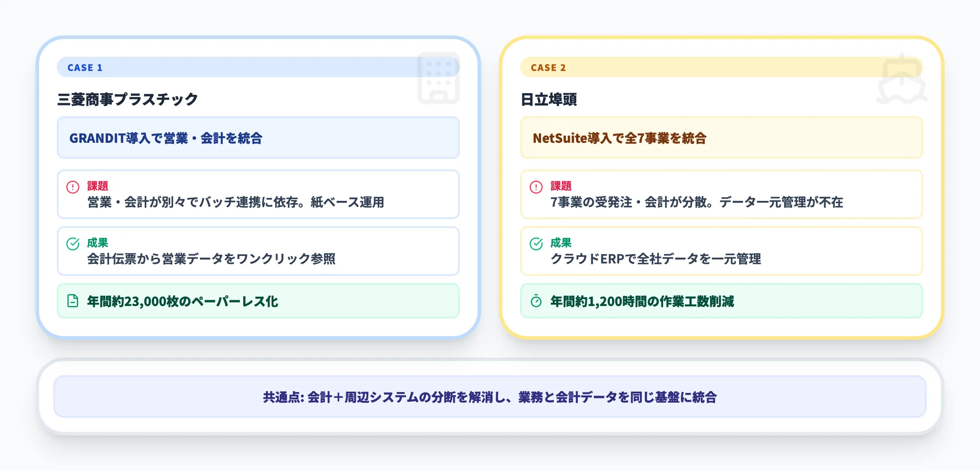This screenshot has width=980, height=471.
Task: Click the green checkmark icon beside 成果 in CASE 2
Action: [536, 243]
